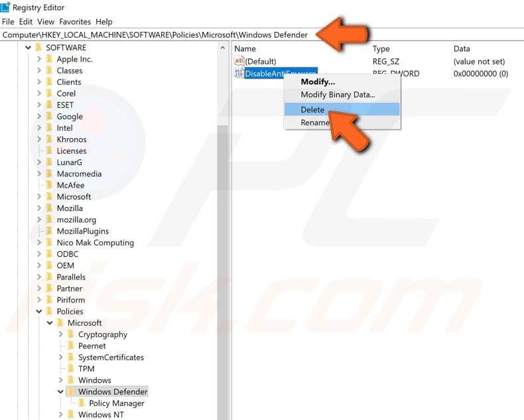Click the Piriform folder icon

tap(49, 300)
